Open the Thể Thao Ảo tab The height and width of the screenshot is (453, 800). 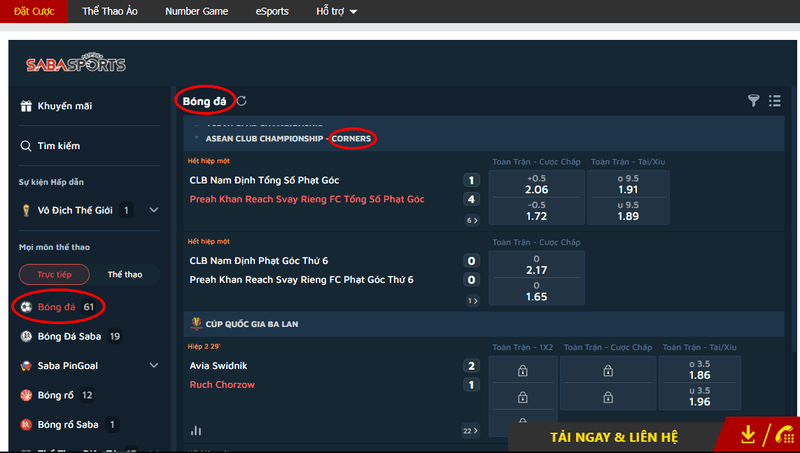pyautogui.click(x=111, y=11)
